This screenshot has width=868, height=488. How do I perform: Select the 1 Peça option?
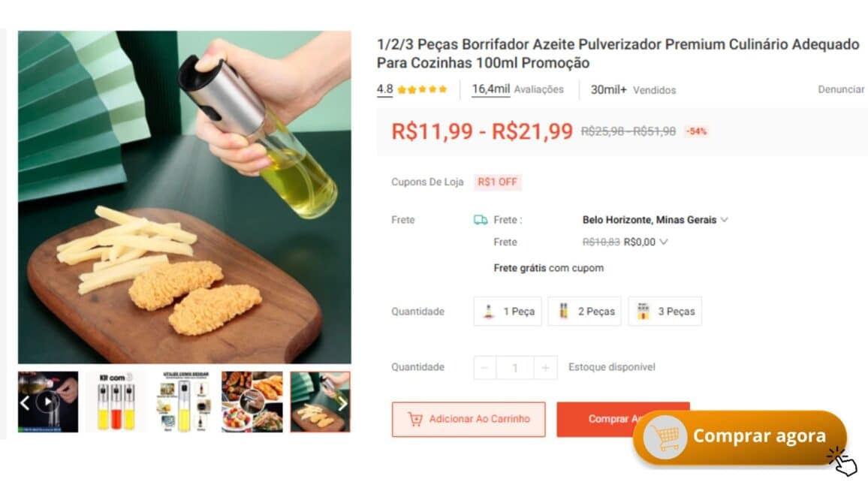click(508, 311)
